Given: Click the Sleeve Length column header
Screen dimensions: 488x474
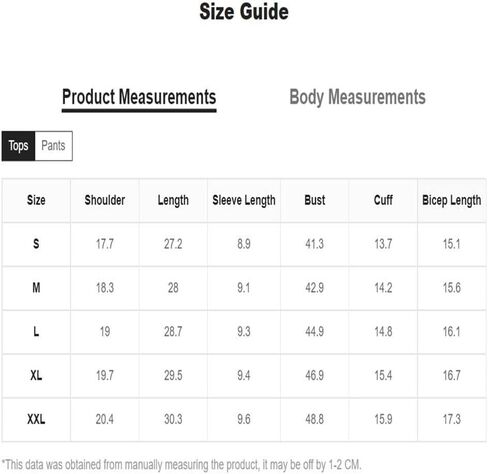Looking at the screenshot, I should click(244, 200).
